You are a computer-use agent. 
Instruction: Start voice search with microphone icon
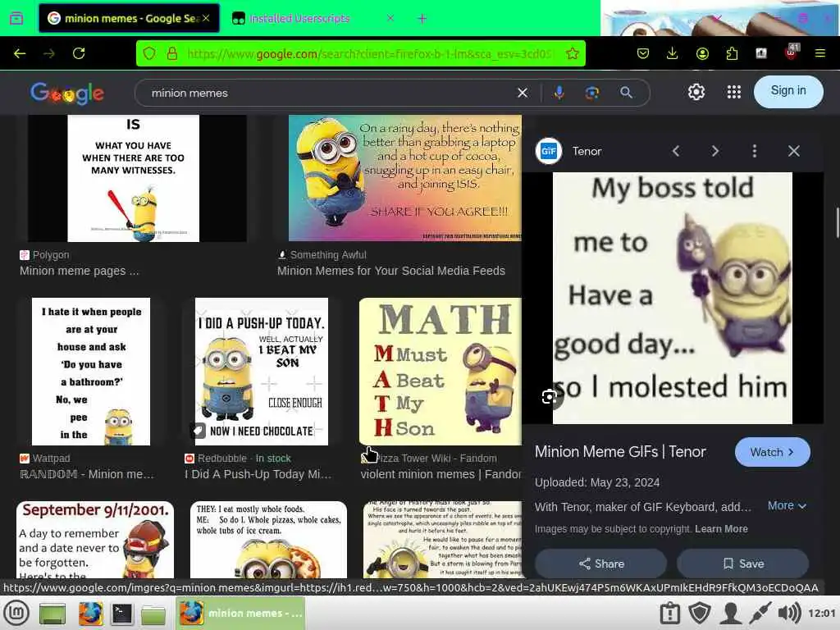559,93
